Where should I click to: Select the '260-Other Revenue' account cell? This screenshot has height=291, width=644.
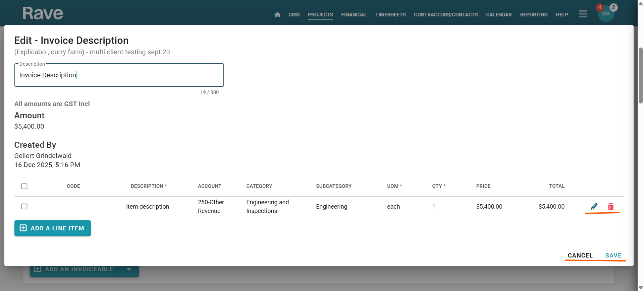(211, 207)
